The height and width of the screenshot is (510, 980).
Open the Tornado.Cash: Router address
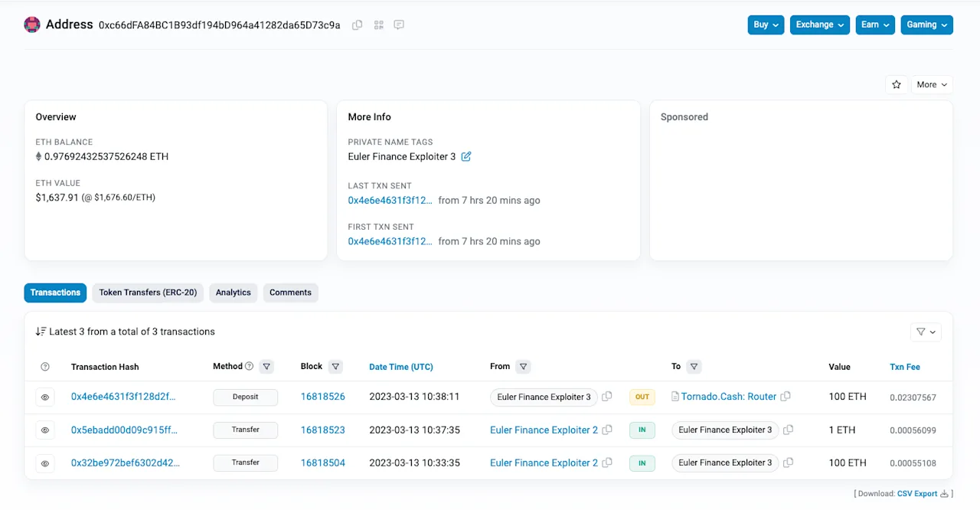point(729,397)
